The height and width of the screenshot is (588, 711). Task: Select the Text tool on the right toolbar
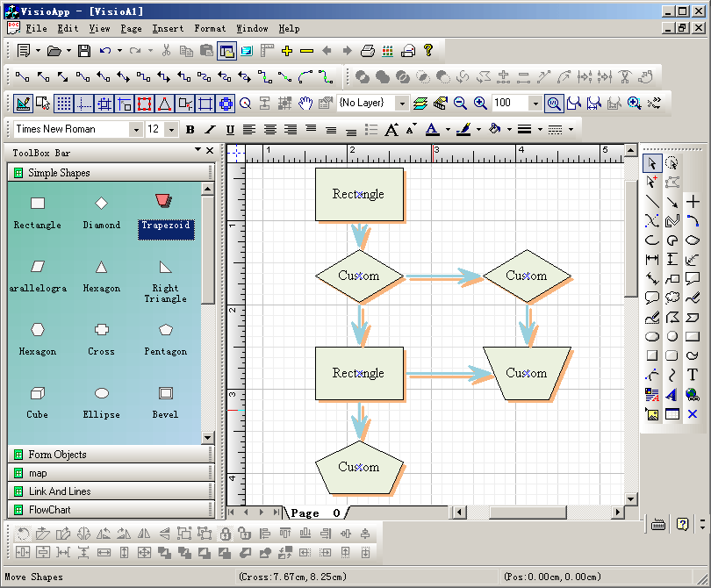693,375
